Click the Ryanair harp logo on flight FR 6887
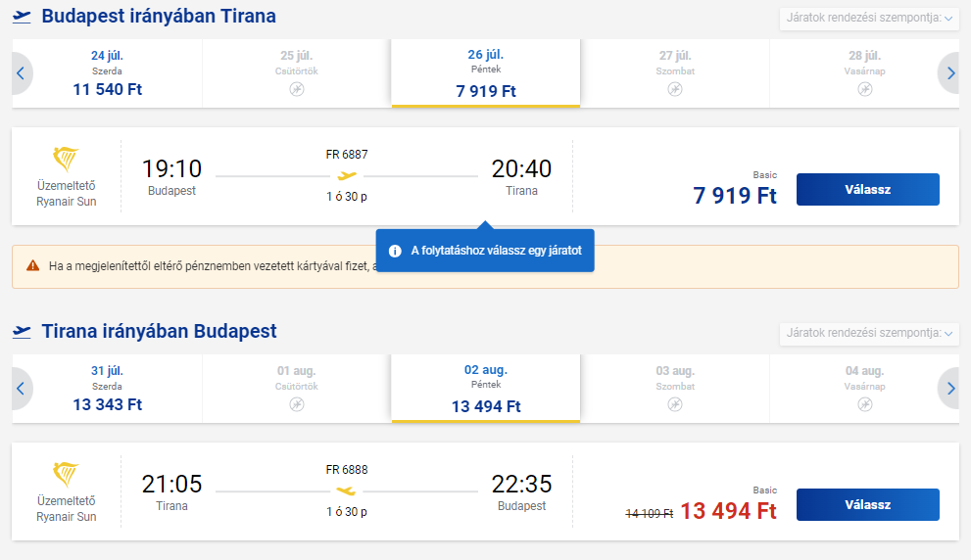This screenshot has width=971, height=560. (x=66, y=159)
